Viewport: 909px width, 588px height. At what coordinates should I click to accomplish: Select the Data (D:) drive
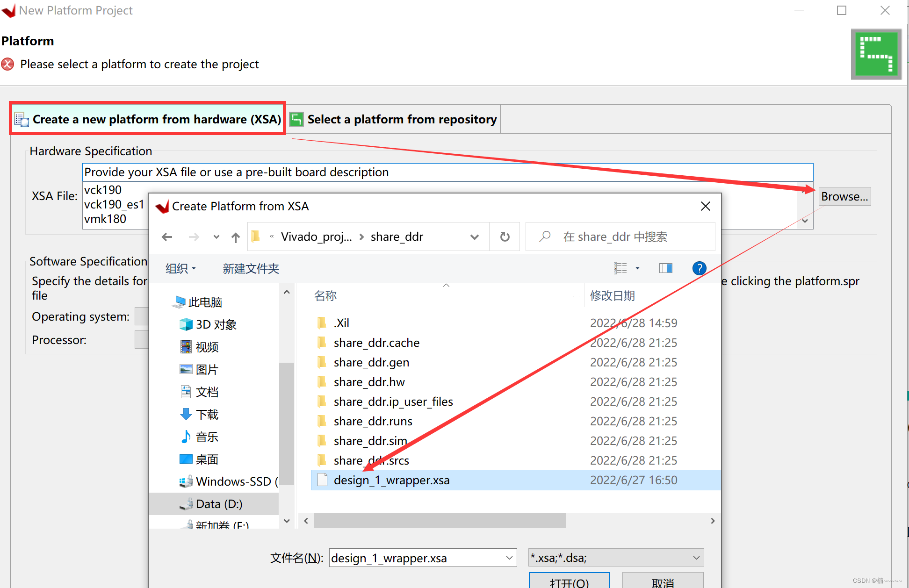pyautogui.click(x=219, y=504)
